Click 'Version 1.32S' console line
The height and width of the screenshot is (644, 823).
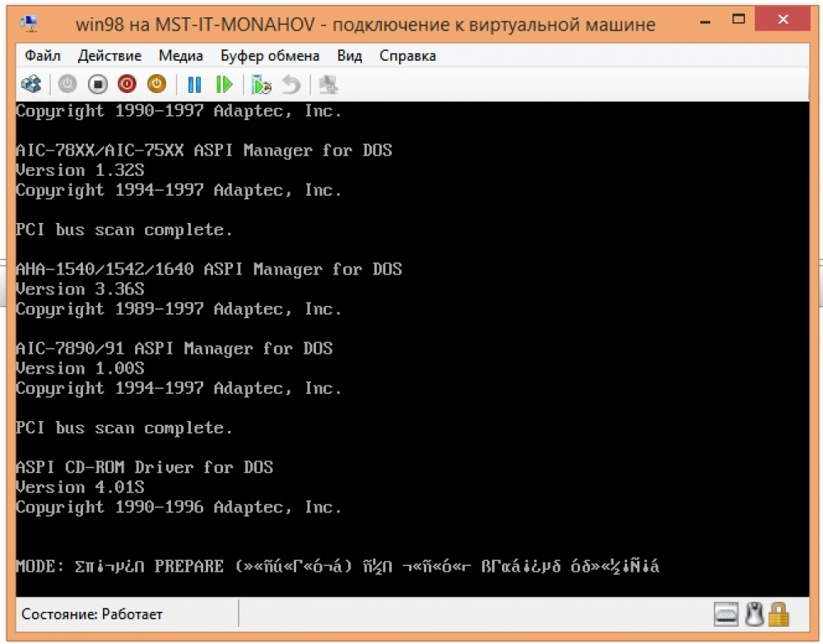tap(80, 170)
